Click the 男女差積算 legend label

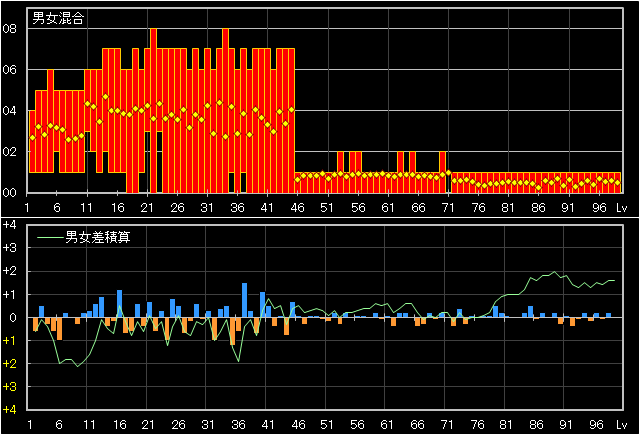pos(98,237)
